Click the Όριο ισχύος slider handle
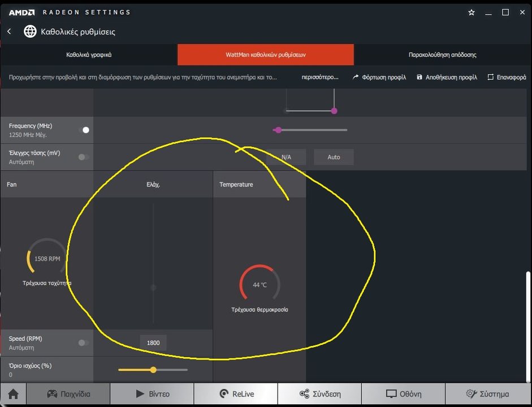Screen dimensions: 532x407 (x=153, y=370)
